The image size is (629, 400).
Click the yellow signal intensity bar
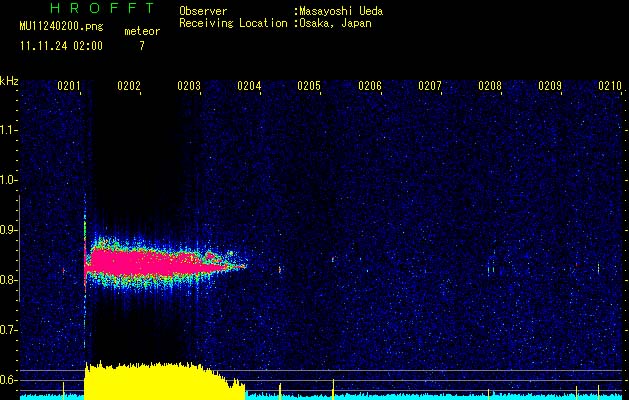[150, 380]
